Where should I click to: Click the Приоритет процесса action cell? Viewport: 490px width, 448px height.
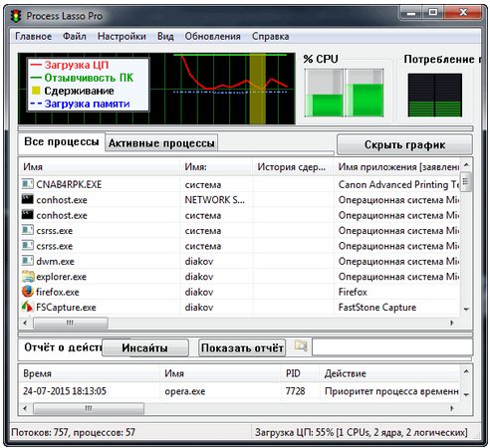(391, 391)
